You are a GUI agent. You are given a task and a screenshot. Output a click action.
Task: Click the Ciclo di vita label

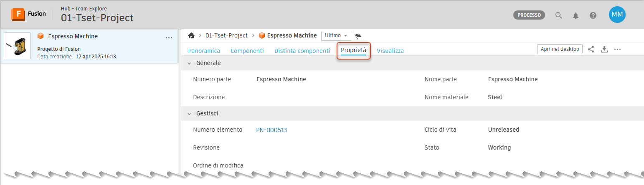click(440, 130)
